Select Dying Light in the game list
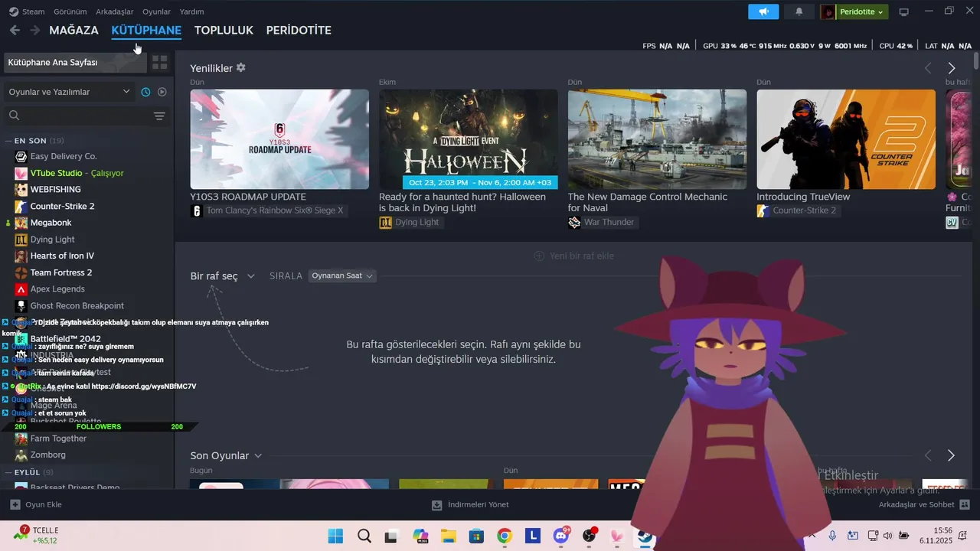Image resolution: width=980 pixels, height=551 pixels. pos(52,240)
